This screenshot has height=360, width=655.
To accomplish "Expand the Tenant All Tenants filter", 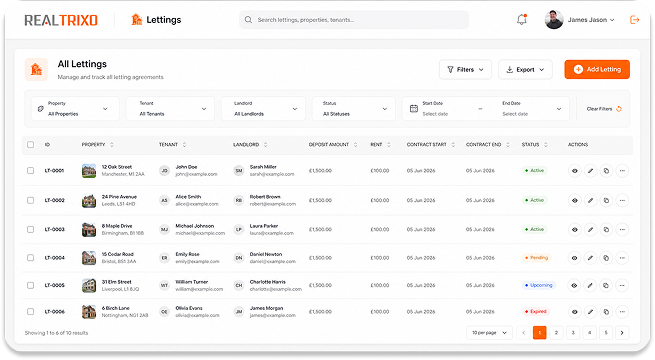I will (x=170, y=109).
